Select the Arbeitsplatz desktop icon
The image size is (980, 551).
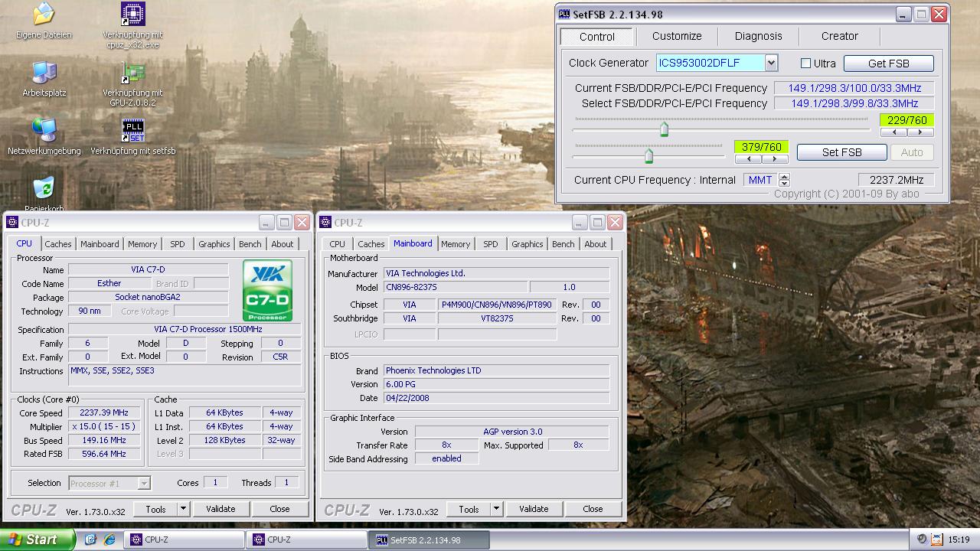[44, 73]
